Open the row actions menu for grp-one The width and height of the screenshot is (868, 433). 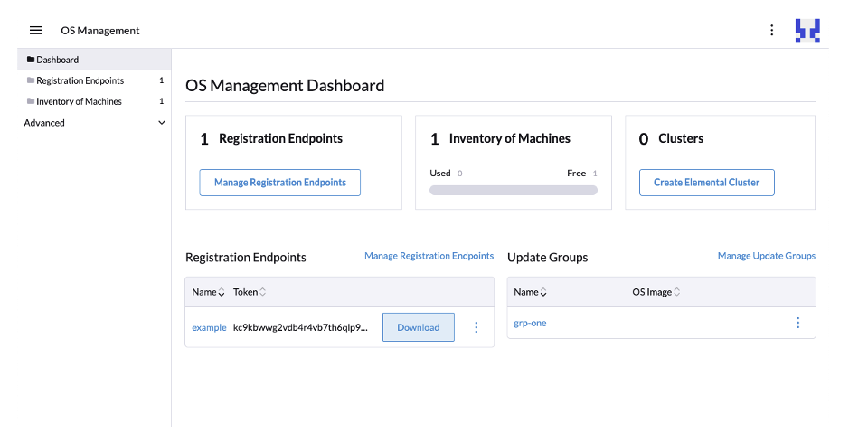(797, 323)
